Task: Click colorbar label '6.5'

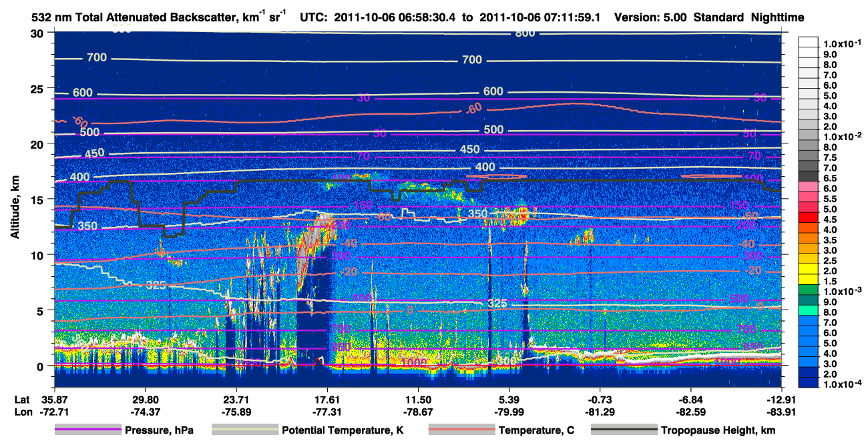Action: (x=829, y=179)
